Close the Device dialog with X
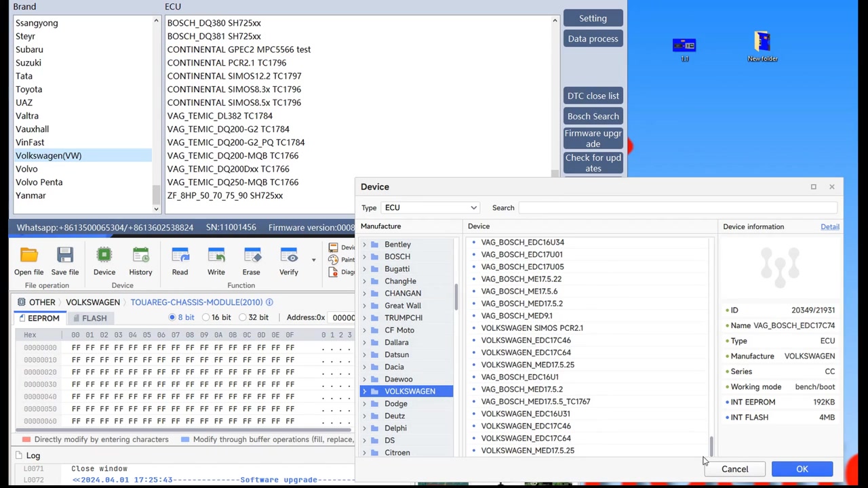This screenshot has height=488, width=868. pyautogui.click(x=832, y=187)
